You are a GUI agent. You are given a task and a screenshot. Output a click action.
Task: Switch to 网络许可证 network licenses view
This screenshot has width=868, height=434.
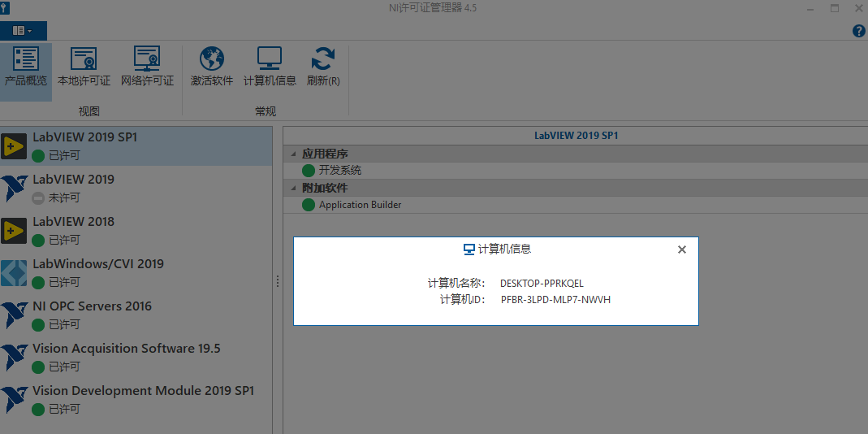pos(147,67)
